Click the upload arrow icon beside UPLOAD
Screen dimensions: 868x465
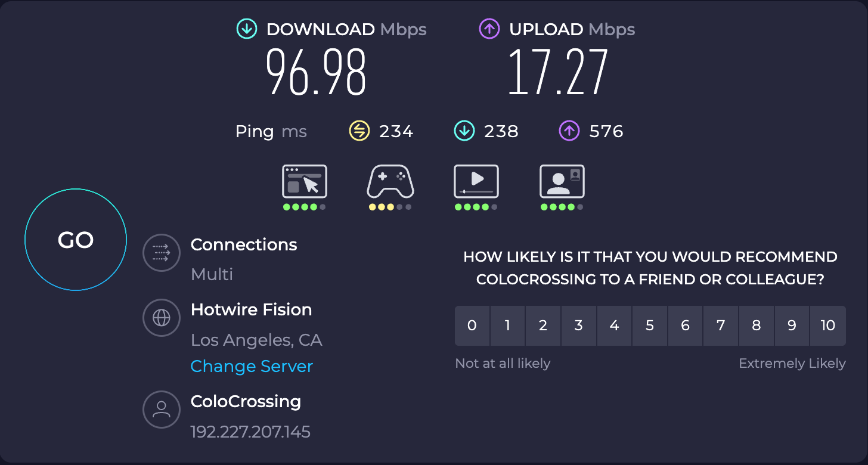tap(489, 29)
